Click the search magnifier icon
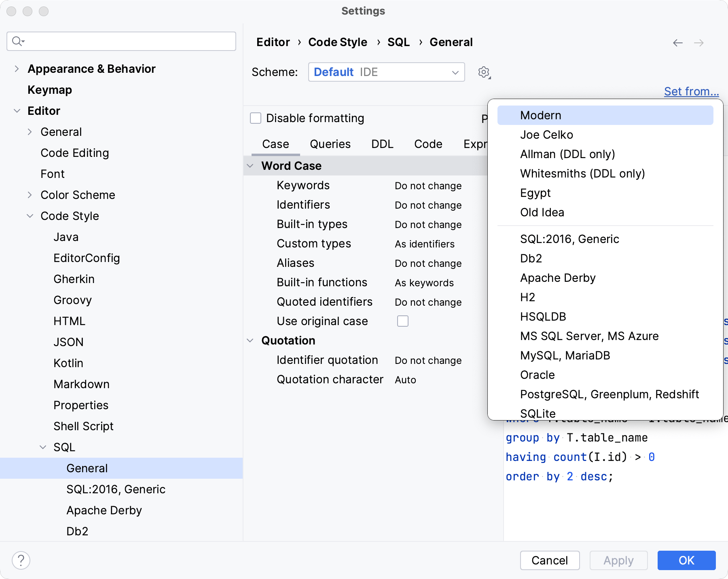The height and width of the screenshot is (579, 728). (x=17, y=41)
